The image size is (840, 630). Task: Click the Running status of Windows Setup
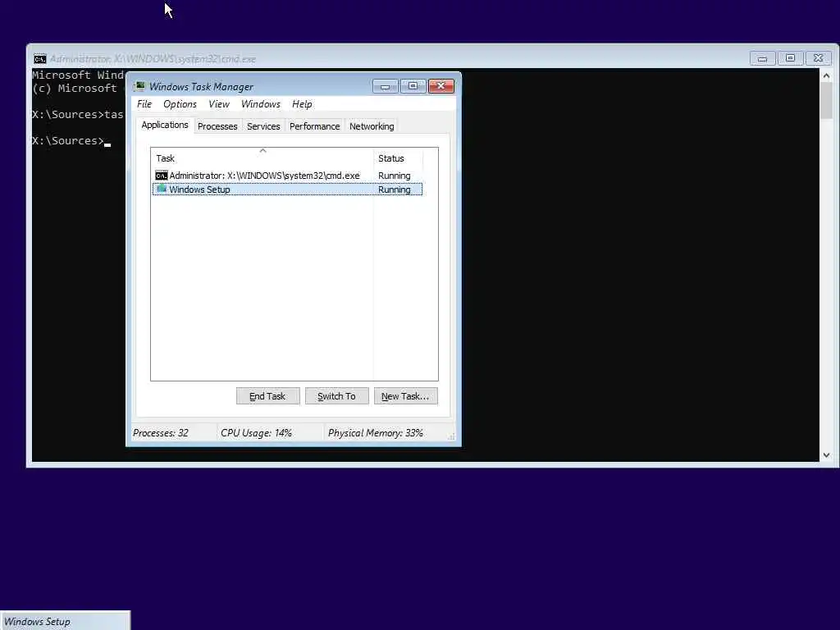395,189
